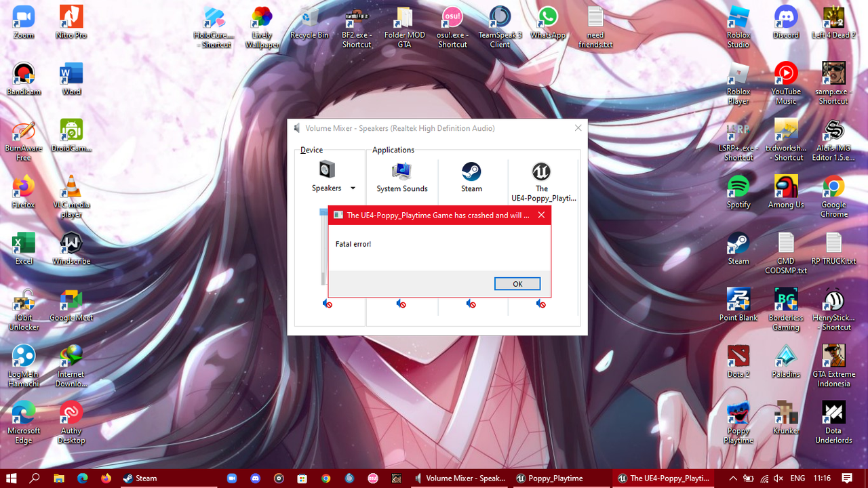This screenshot has width=868, height=488.
Task: Select the Excel desktop icon
Action: [x=24, y=248]
